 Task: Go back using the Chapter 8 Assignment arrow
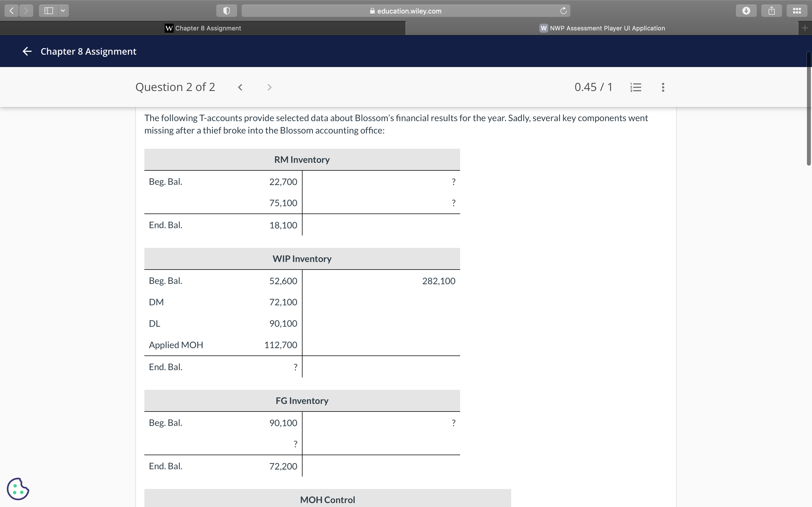[27, 51]
